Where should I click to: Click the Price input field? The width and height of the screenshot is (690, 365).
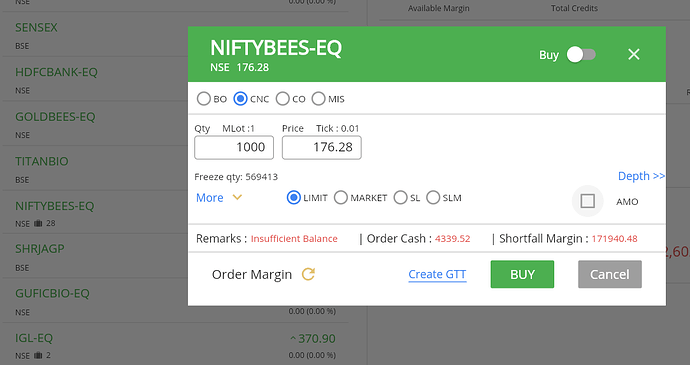pyautogui.click(x=322, y=147)
